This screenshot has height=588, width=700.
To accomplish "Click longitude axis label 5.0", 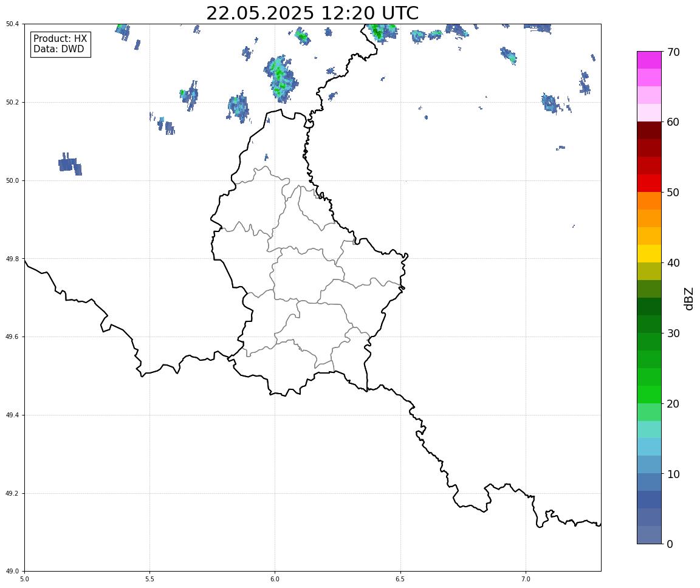I will pyautogui.click(x=24, y=579).
